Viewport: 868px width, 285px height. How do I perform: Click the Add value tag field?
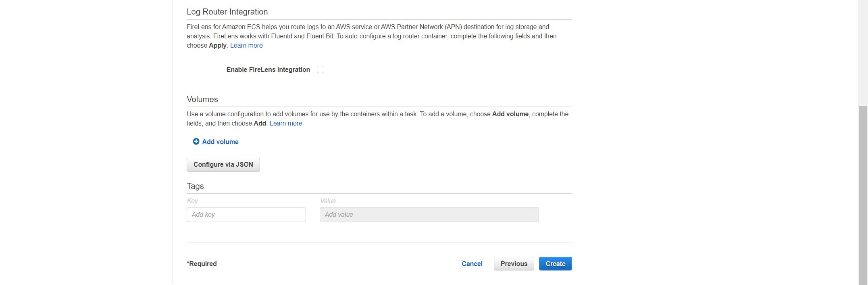tap(429, 215)
